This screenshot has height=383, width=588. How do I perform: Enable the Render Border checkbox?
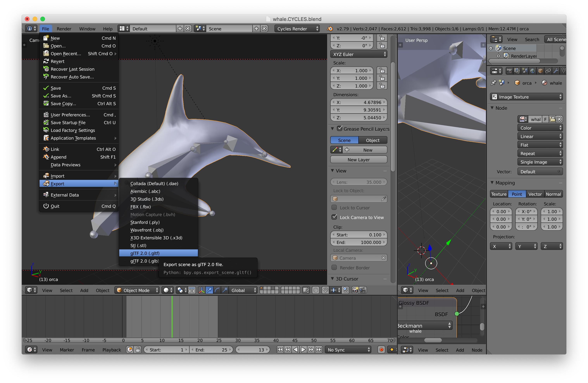pyautogui.click(x=334, y=268)
